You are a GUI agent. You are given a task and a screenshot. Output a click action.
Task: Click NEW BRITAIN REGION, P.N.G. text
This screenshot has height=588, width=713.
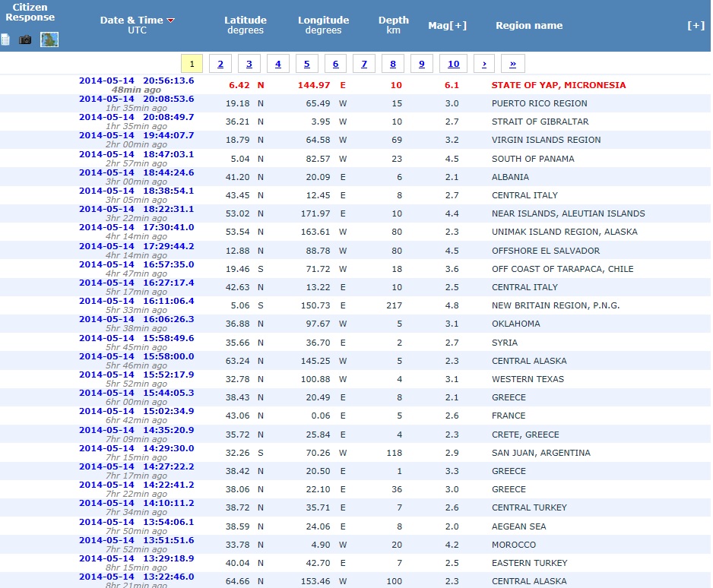tap(556, 305)
